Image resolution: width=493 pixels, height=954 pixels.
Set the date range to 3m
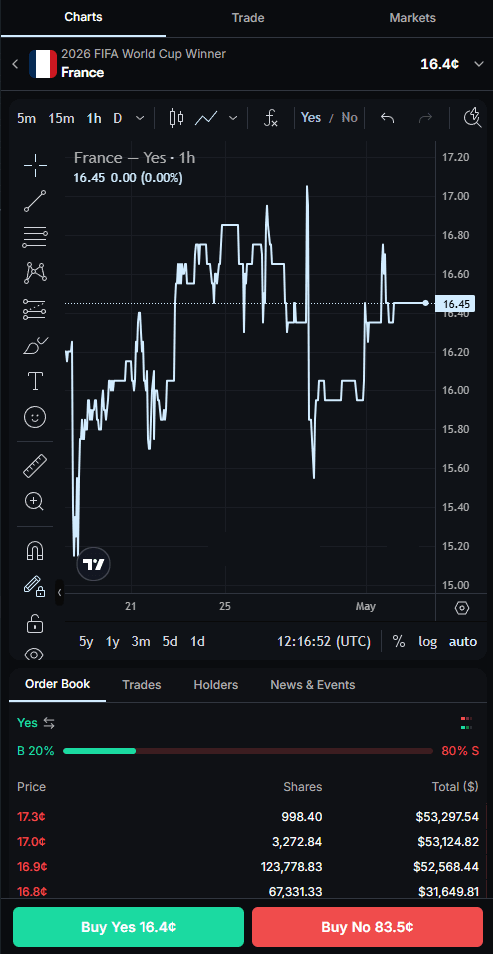(141, 641)
